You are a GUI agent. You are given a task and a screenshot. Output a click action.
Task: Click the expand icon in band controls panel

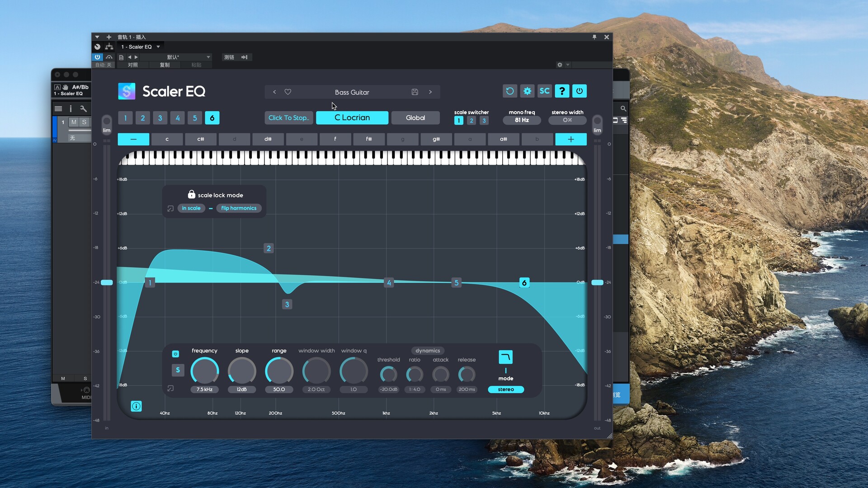pos(170,389)
